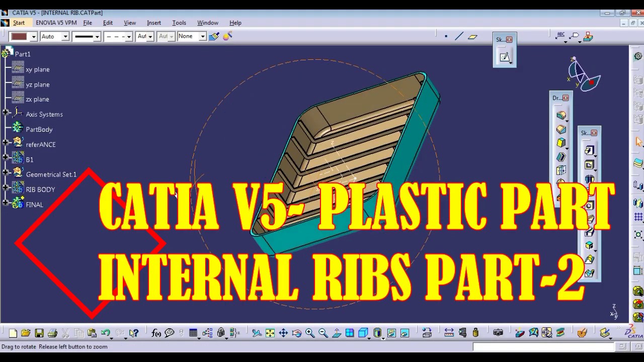Open the Insert menu
This screenshot has width=644, height=362.
coord(154,23)
